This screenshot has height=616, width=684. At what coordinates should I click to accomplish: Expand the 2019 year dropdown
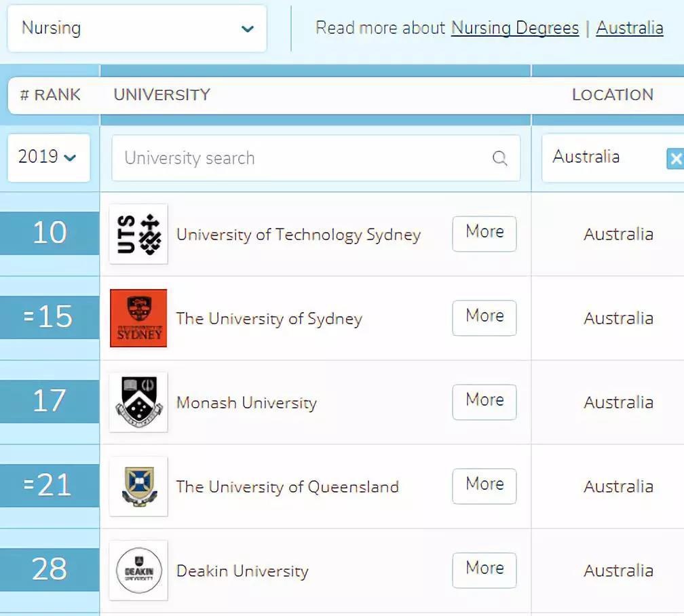tap(48, 157)
